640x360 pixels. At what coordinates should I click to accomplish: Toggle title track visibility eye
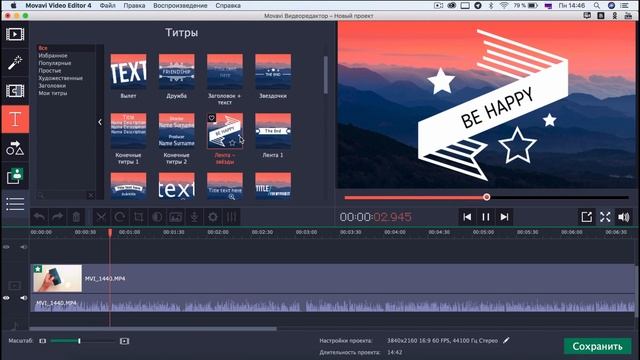(6, 247)
